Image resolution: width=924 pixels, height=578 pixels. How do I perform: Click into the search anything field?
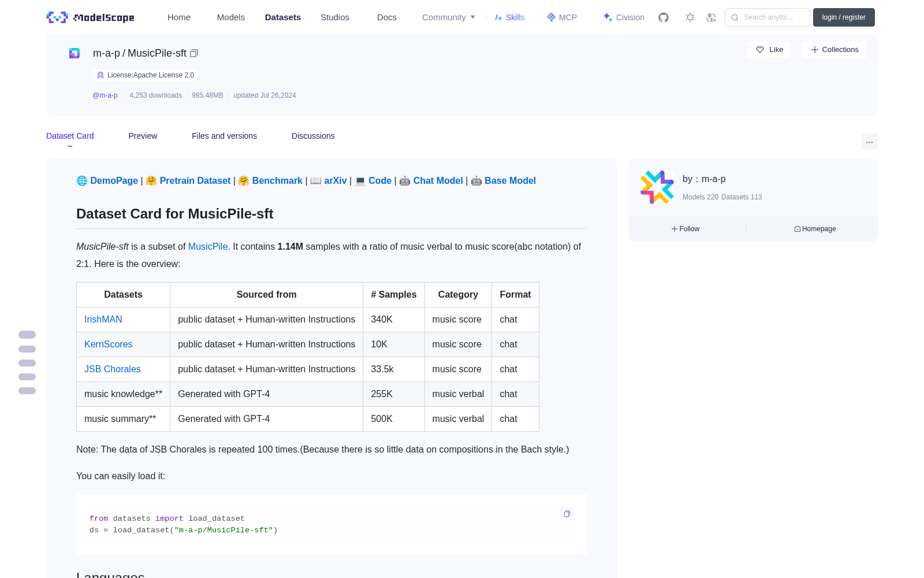767,17
